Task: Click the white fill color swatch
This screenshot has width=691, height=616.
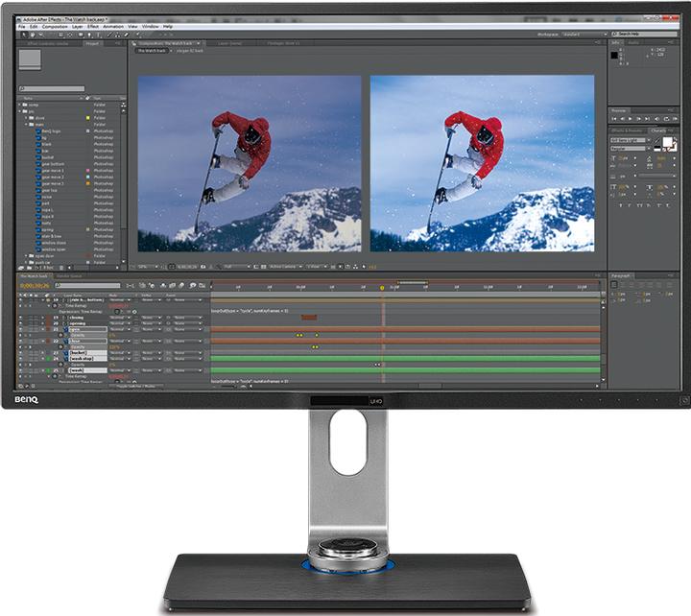Action: [x=668, y=142]
